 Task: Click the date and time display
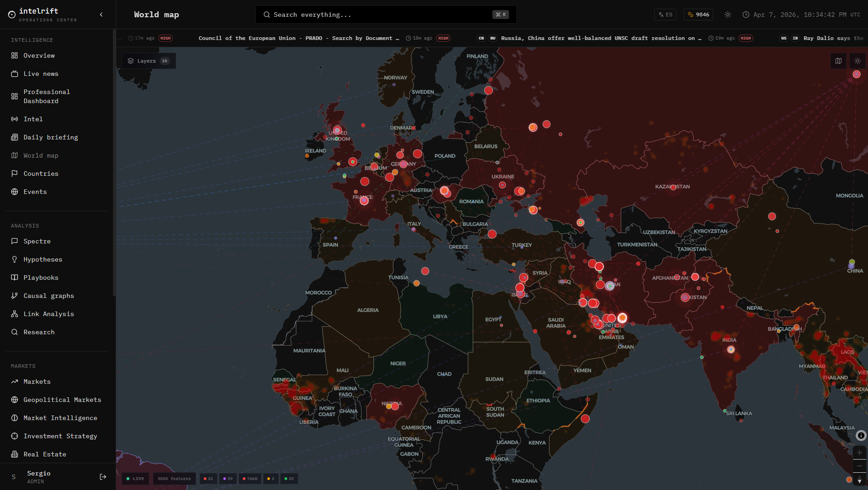click(801, 15)
